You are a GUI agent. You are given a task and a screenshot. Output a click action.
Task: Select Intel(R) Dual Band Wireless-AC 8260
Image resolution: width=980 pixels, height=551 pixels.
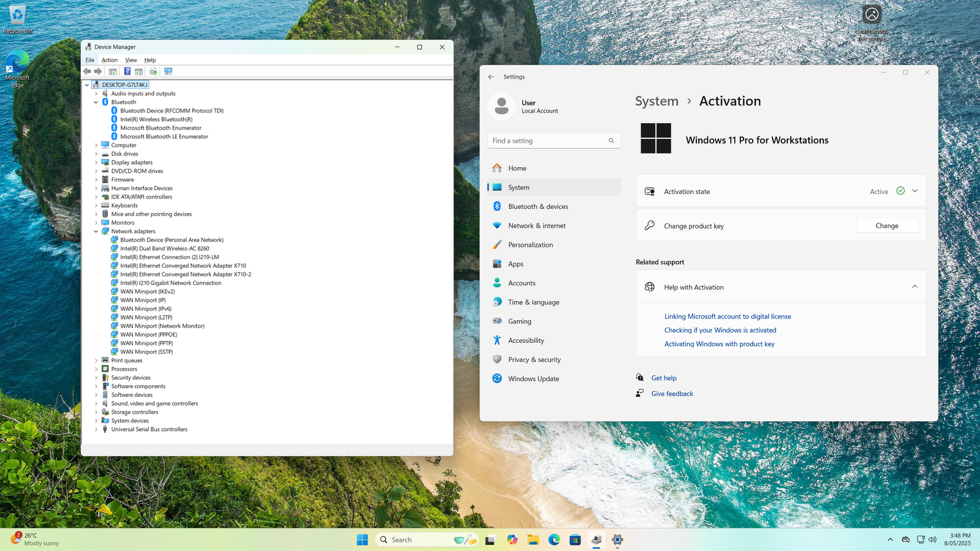point(165,249)
